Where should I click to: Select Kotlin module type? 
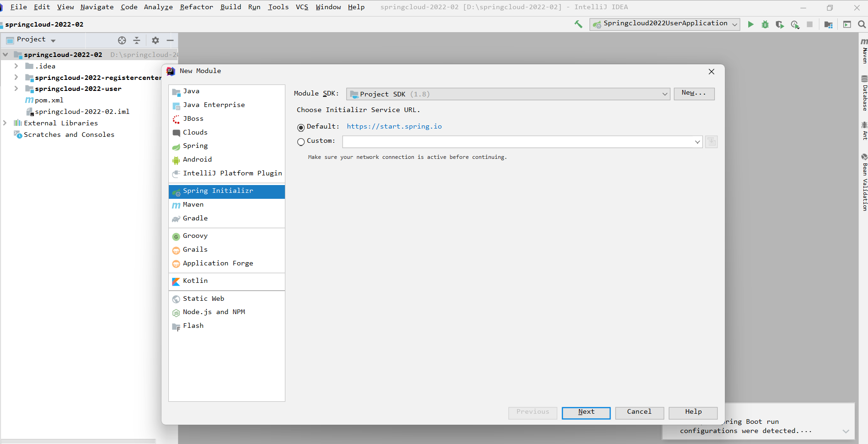[x=227, y=281]
